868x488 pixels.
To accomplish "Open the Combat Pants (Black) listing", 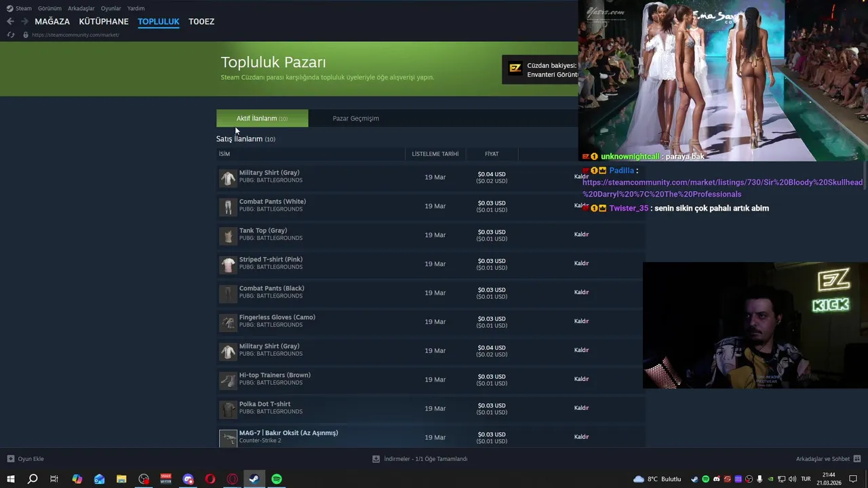I will click(271, 288).
